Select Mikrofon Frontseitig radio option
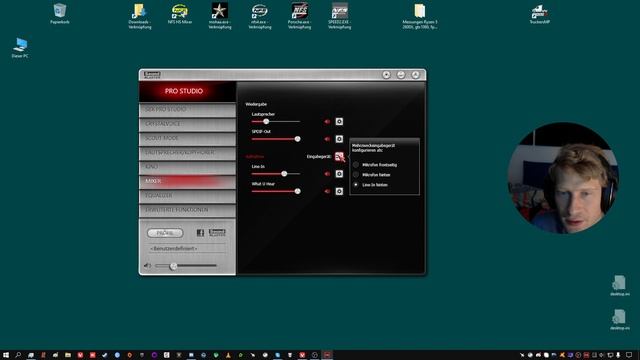 pyautogui.click(x=356, y=165)
